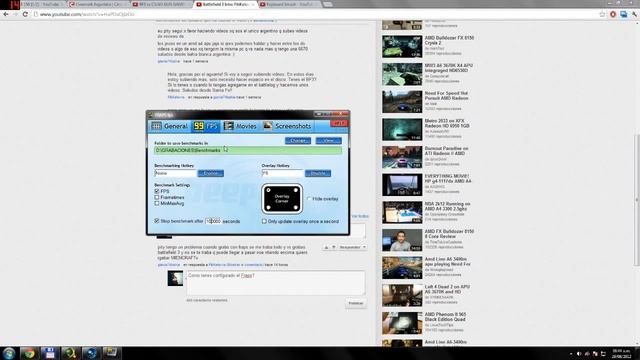The height and width of the screenshot is (360, 640).
Task: Switch to the Battlefield 3 YouTube tab
Action: pyautogui.click(x=226, y=4)
